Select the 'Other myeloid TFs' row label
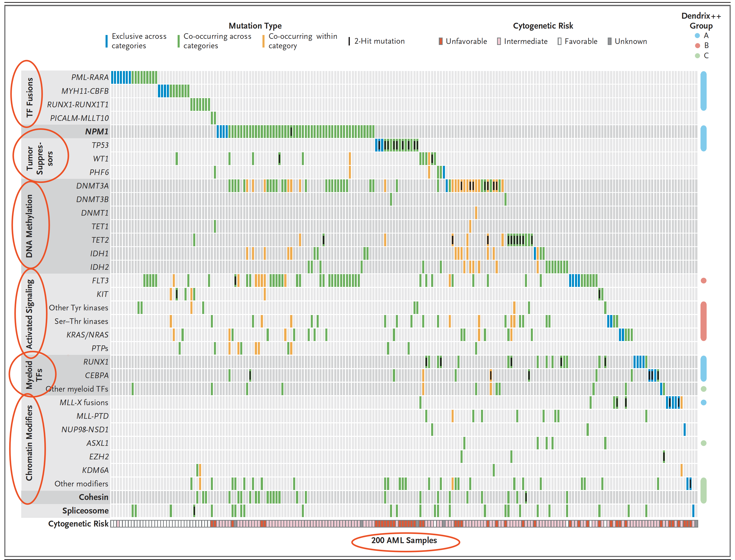Image resolution: width=735 pixels, height=560 pixels. tap(77, 389)
